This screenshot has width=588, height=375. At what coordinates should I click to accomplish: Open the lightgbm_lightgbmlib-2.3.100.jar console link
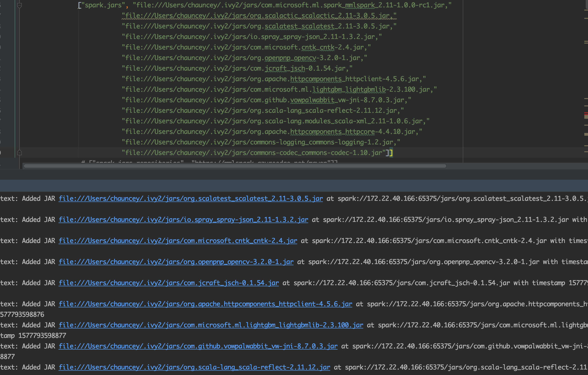coord(211,325)
